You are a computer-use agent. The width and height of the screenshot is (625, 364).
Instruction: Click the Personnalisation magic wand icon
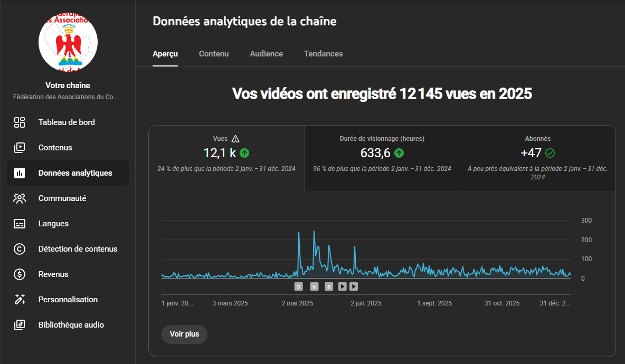[20, 300]
